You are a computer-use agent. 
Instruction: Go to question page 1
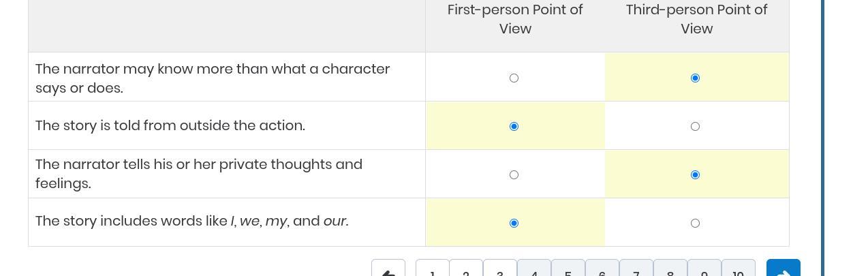coord(433,269)
